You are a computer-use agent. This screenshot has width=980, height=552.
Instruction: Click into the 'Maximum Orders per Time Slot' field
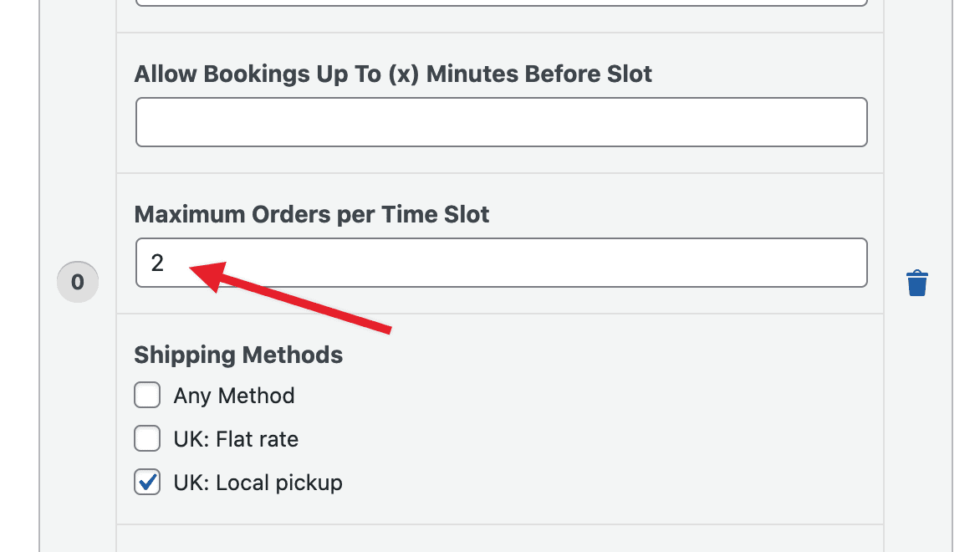[502, 262]
